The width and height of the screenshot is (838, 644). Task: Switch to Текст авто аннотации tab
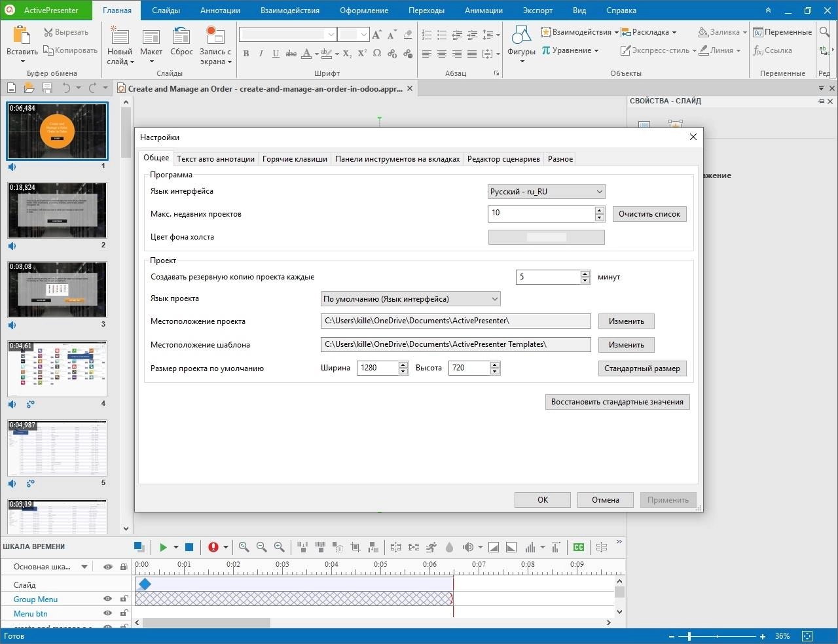point(215,159)
